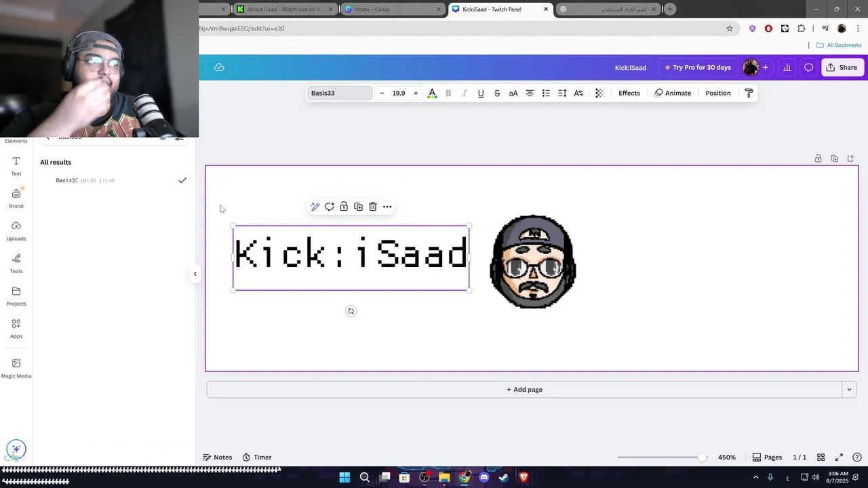Collapse the side panel arrow

195,274
